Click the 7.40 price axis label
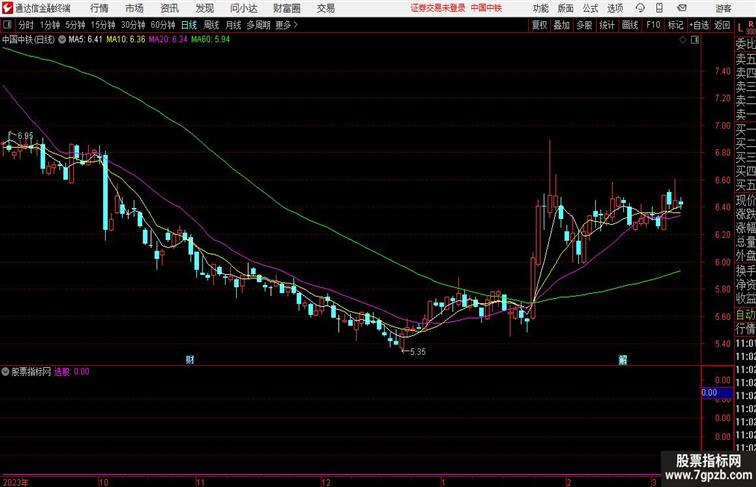This screenshot has height=487, width=756. pos(723,71)
